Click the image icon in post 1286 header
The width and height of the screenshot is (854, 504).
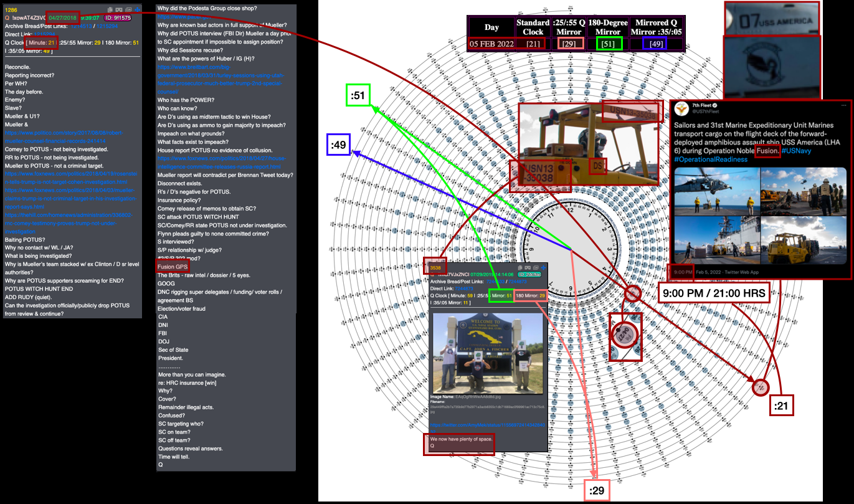[128, 9]
